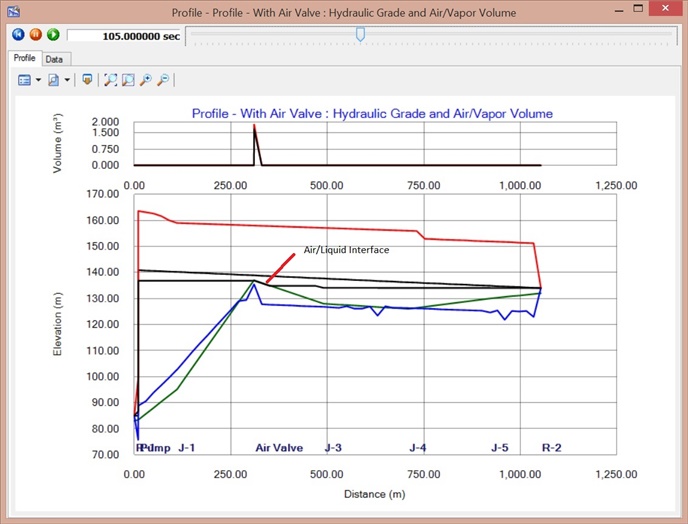Expand the chart settings dropdown arrow

(x=38, y=80)
